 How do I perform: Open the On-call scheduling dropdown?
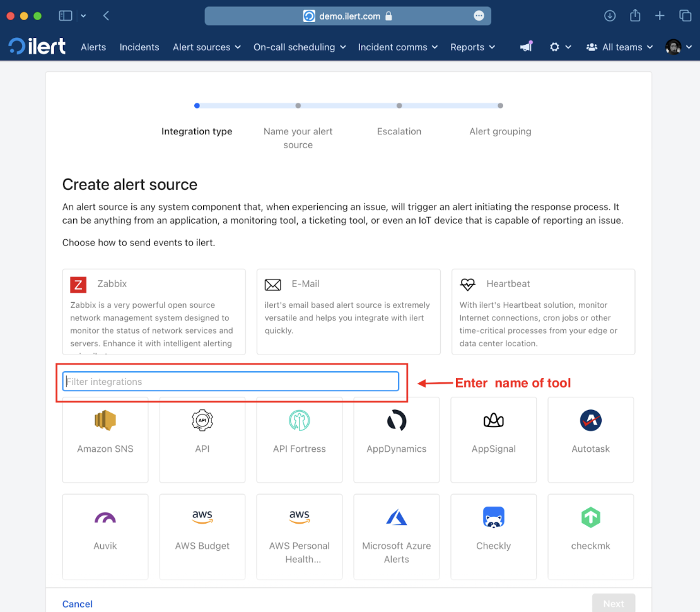(x=300, y=47)
